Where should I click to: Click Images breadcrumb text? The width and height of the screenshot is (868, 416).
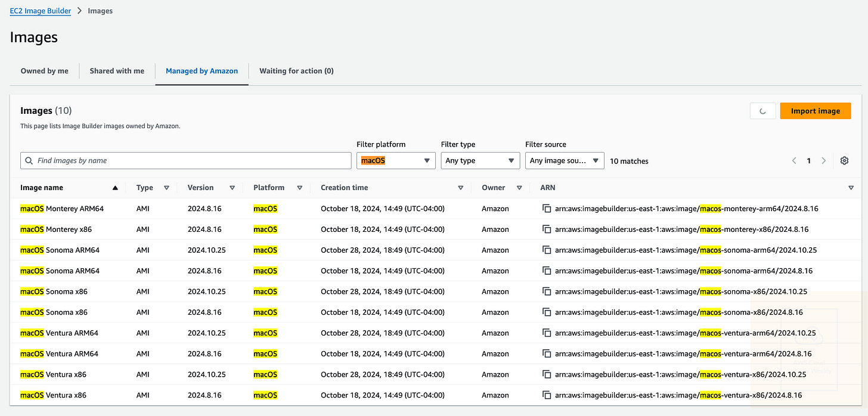coord(100,11)
